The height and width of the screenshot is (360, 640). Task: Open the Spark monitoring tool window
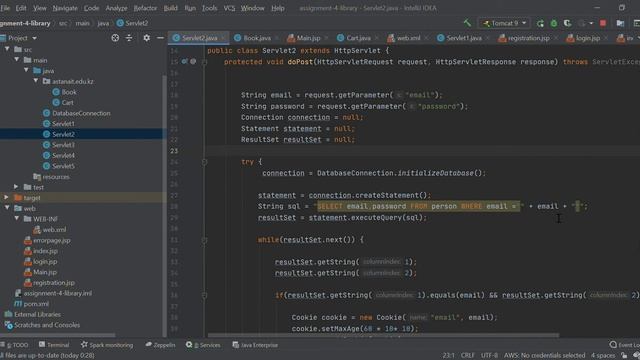click(x=107, y=345)
